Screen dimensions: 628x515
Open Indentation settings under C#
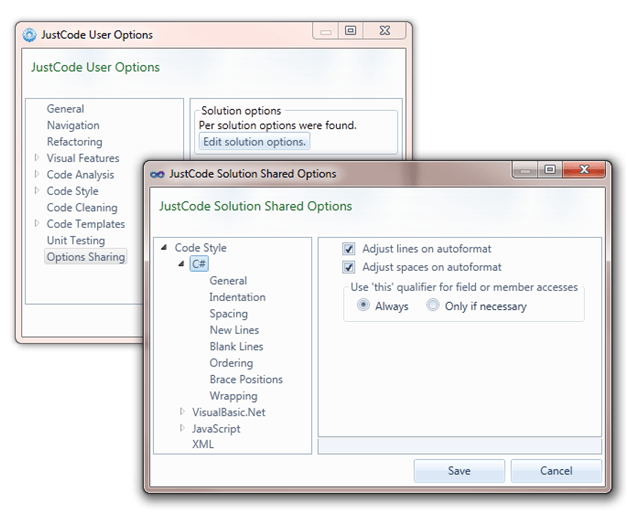point(237,297)
